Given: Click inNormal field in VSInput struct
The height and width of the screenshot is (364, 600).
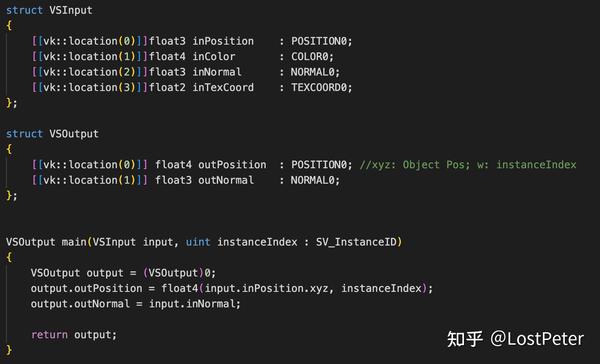Looking at the screenshot, I should coord(217,72).
